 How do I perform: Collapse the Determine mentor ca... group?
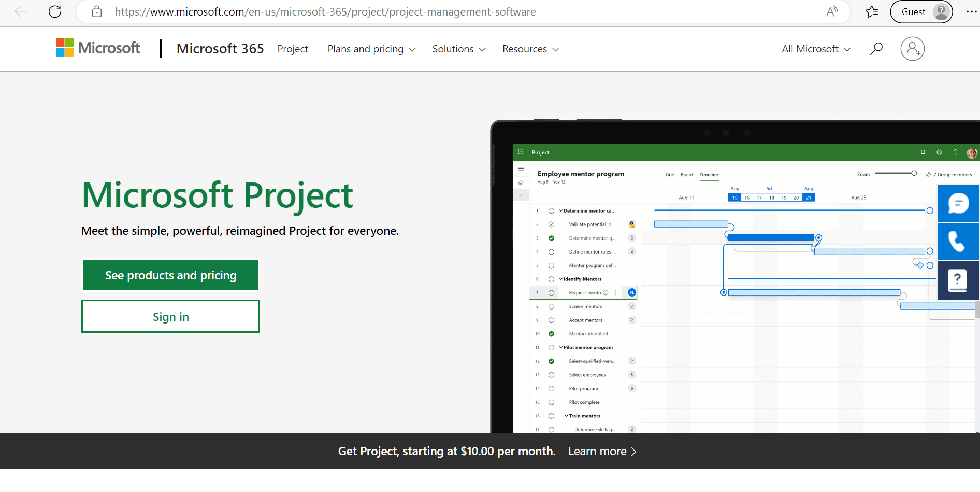pyautogui.click(x=561, y=211)
